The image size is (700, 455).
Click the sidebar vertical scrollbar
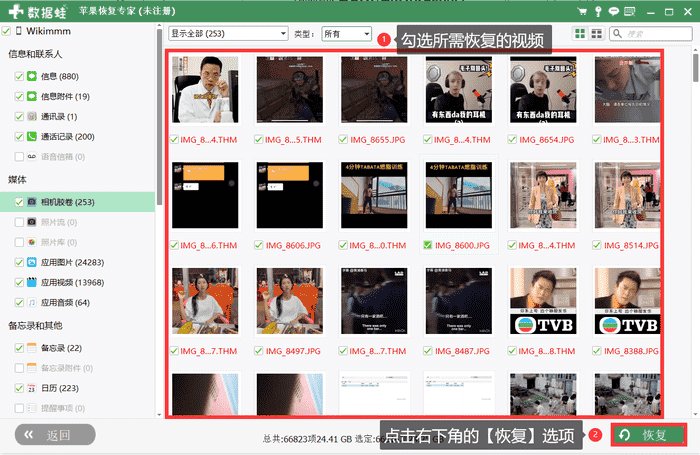(x=159, y=118)
